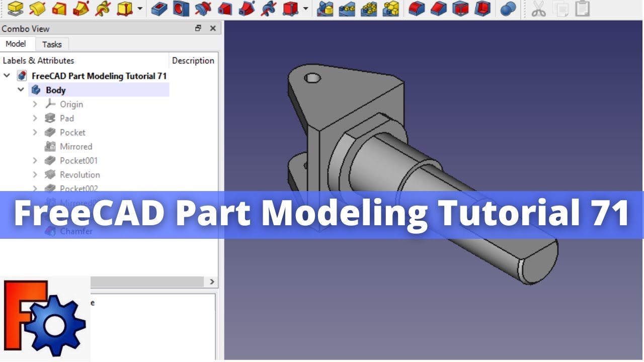
Task: Expand the Pad node
Action: tap(35, 118)
